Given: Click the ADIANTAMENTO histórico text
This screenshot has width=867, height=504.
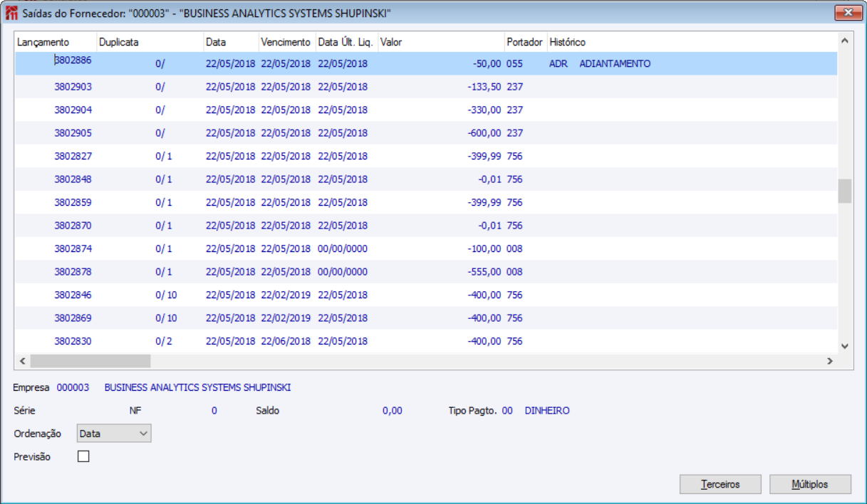Looking at the screenshot, I should point(615,63).
